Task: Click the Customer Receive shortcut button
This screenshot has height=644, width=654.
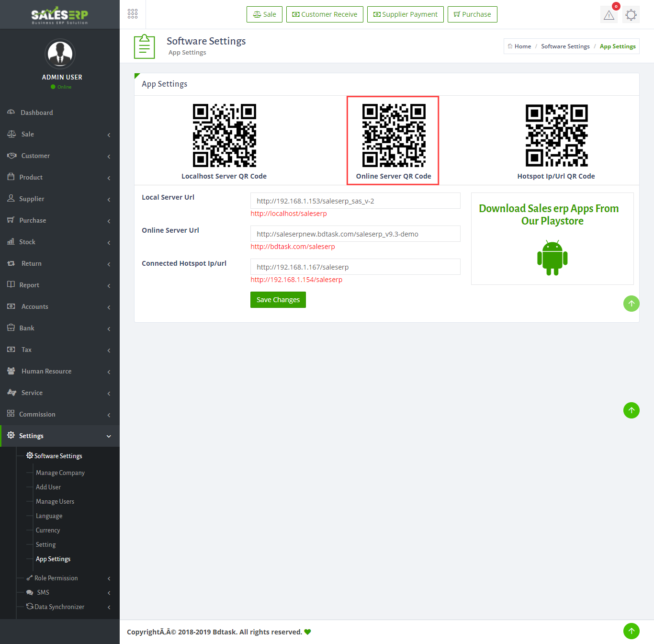Action: pyautogui.click(x=325, y=14)
